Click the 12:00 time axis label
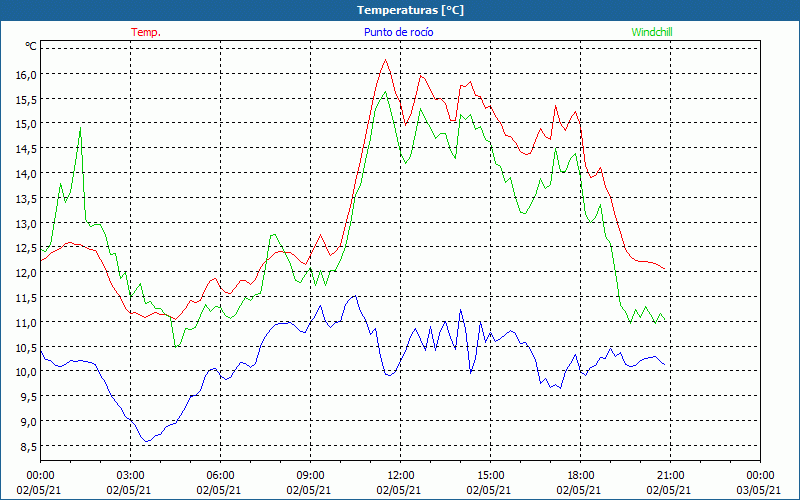The width and height of the screenshot is (800, 500). click(401, 476)
